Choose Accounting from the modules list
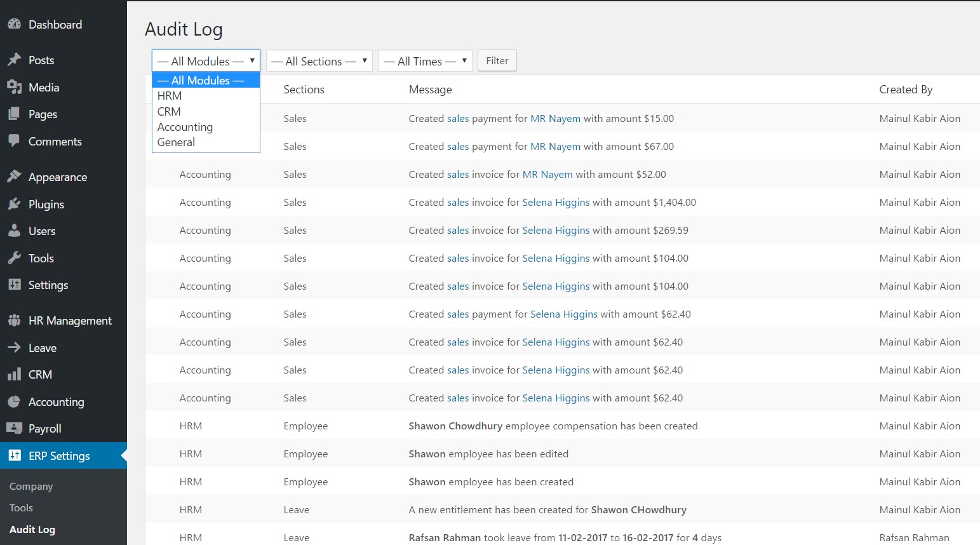Screen dimensions: 980x545 pyautogui.click(x=206, y=127)
